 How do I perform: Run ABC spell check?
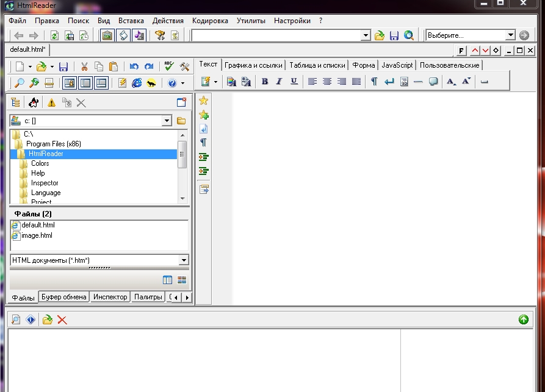(x=169, y=66)
